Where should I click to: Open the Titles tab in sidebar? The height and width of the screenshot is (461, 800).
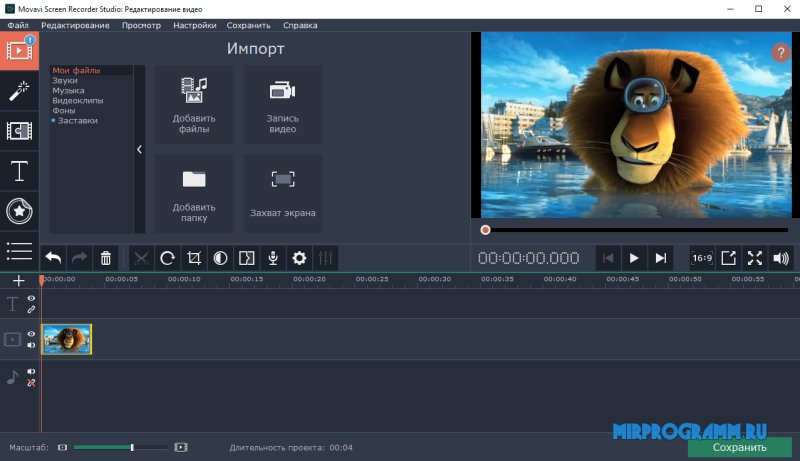[x=18, y=171]
